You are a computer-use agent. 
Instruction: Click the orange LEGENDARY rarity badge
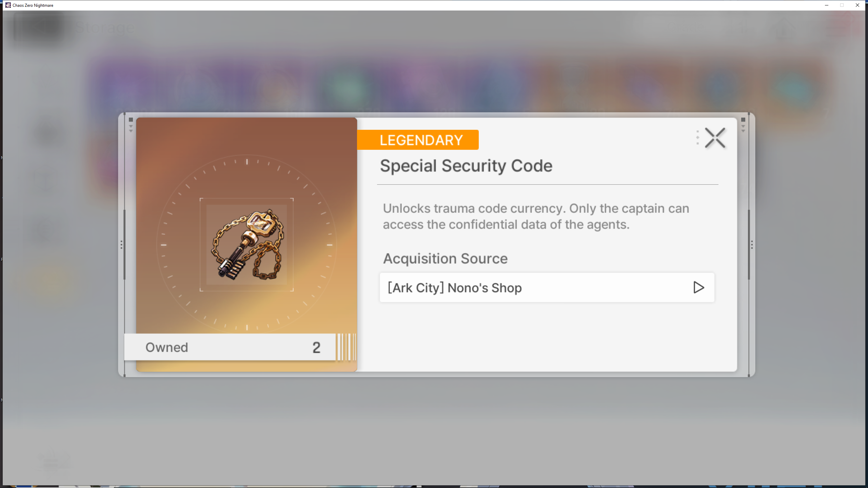tap(418, 140)
